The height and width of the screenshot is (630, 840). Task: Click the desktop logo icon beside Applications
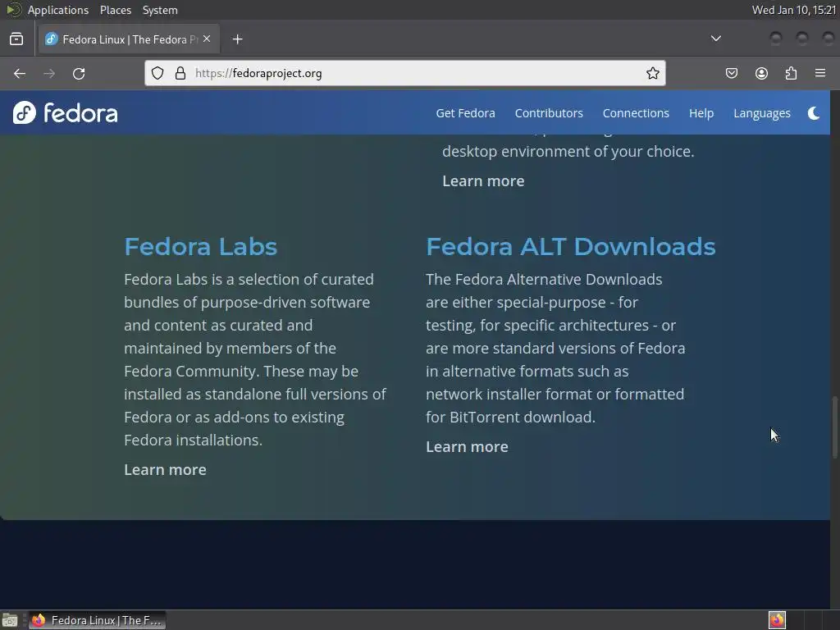[x=13, y=10]
